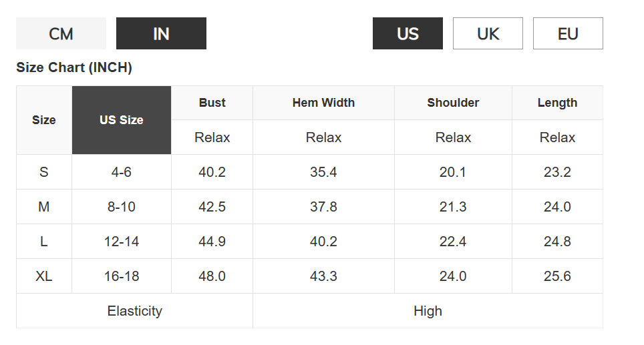This screenshot has height=345, width=644.
Task: Click the 48.0 bust measurement
Action: tap(212, 276)
